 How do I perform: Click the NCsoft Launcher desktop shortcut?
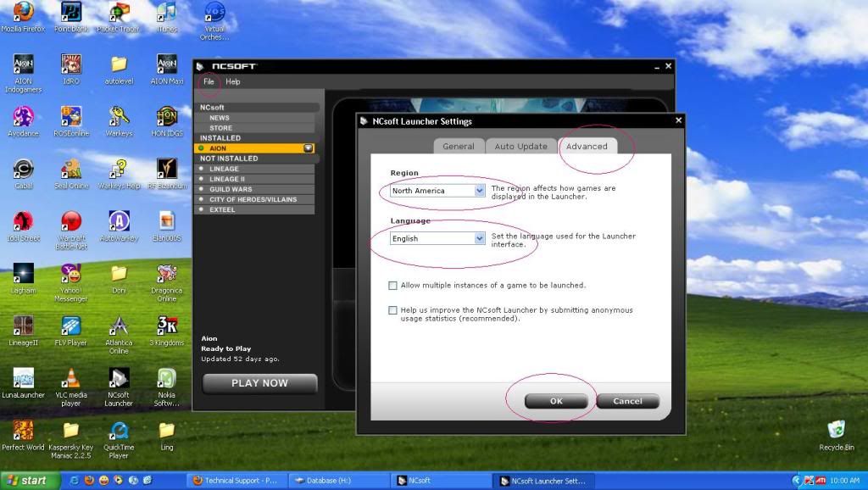tap(119, 378)
